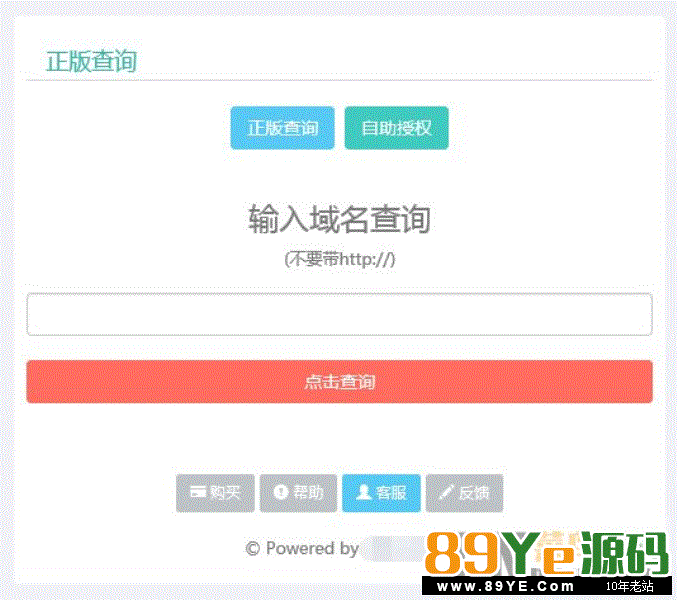Open the 反馈 feedback button label
Image resolution: width=677 pixels, height=600 pixels.
click(x=474, y=492)
